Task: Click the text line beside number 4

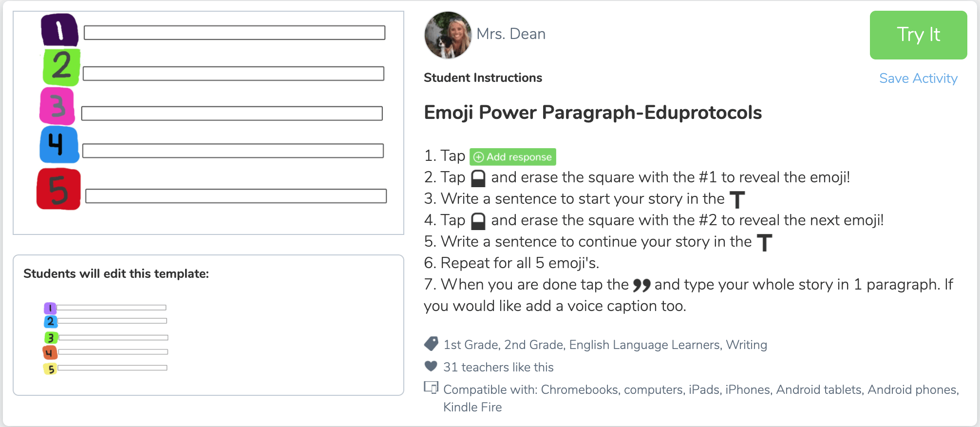Action: tap(233, 151)
